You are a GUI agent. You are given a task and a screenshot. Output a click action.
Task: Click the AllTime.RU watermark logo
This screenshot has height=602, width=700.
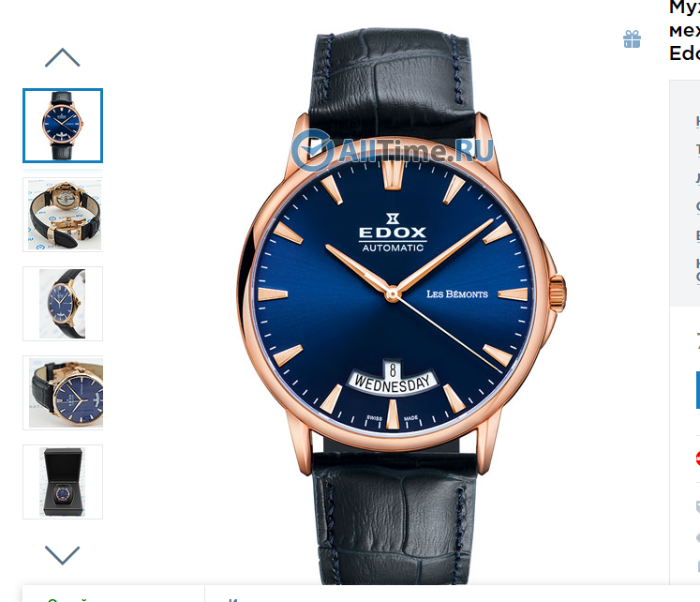(x=393, y=150)
